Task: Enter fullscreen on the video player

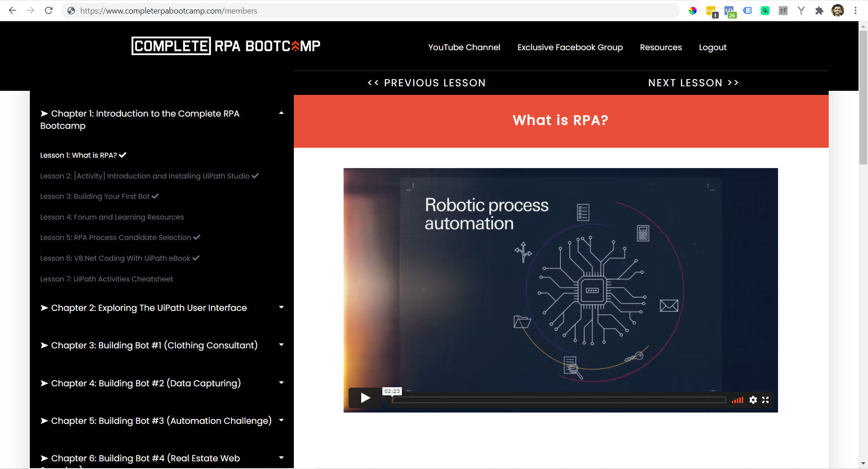Action: (x=765, y=399)
